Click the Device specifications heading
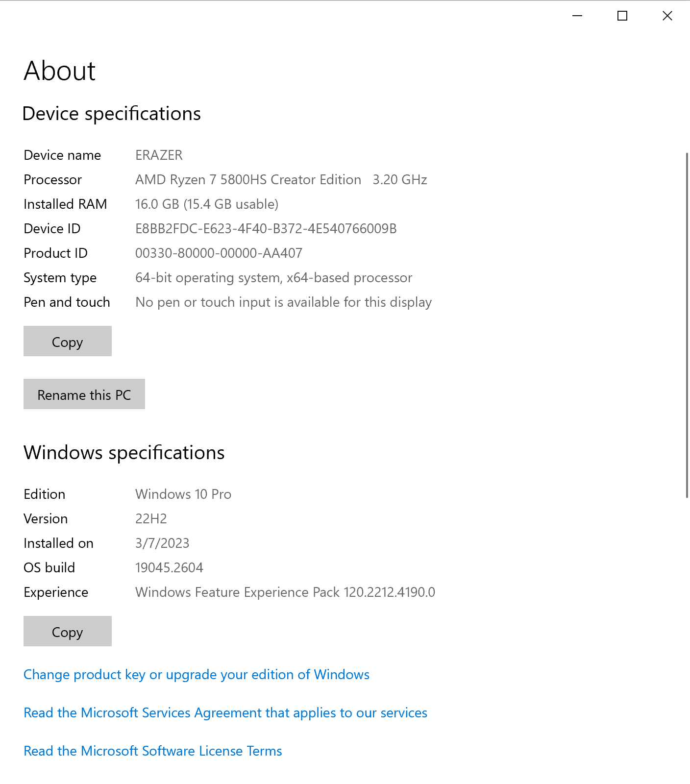The width and height of the screenshot is (690, 784). (x=112, y=114)
